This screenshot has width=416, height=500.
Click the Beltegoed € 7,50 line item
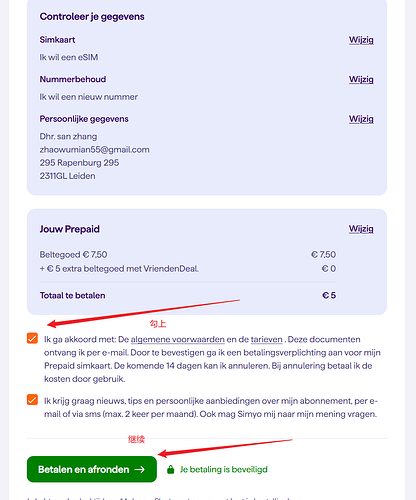coord(73,255)
